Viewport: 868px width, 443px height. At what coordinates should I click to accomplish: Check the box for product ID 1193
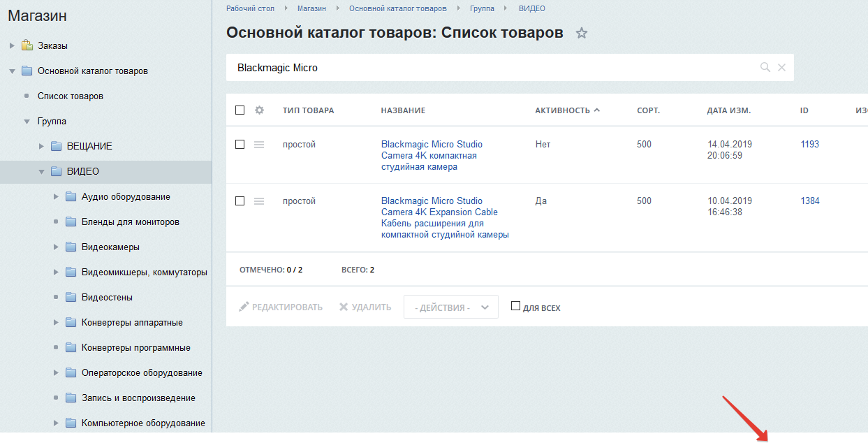tap(240, 145)
